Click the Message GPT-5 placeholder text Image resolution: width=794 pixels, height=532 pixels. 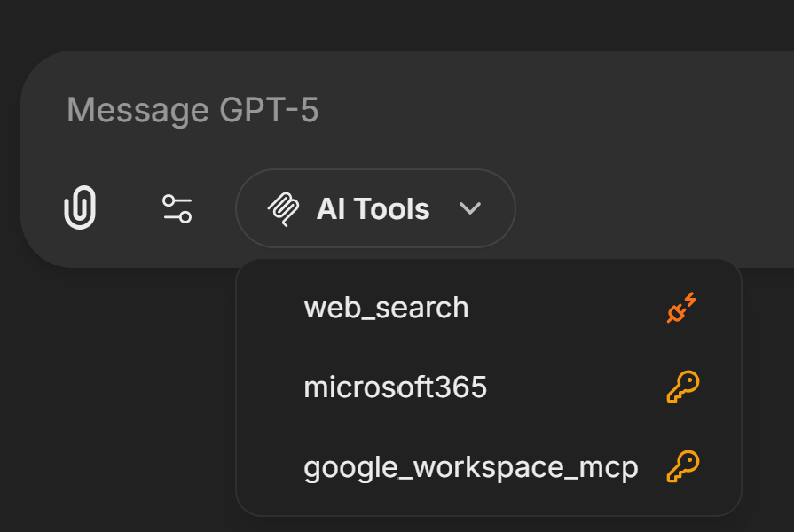[193, 110]
